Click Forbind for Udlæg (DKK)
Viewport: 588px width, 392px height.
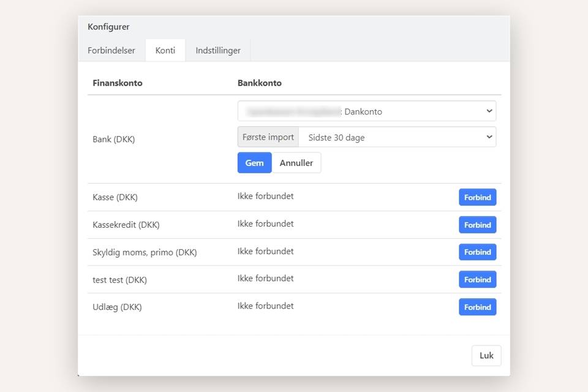[477, 307]
